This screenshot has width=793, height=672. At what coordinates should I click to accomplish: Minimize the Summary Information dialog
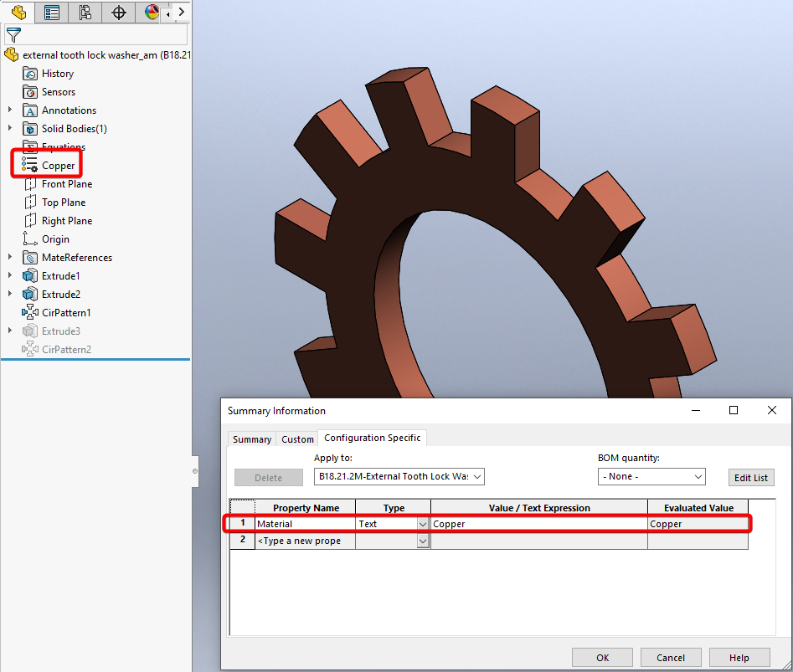tap(696, 410)
